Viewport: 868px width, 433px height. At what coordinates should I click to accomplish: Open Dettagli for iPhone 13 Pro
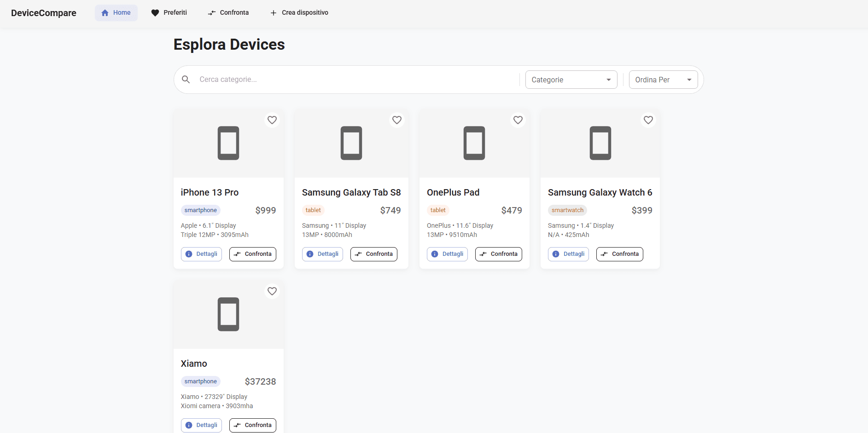point(201,254)
